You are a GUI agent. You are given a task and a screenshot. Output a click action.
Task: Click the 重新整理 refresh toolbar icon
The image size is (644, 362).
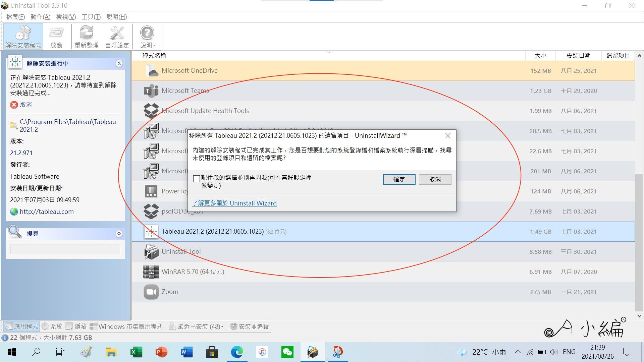coord(87,36)
